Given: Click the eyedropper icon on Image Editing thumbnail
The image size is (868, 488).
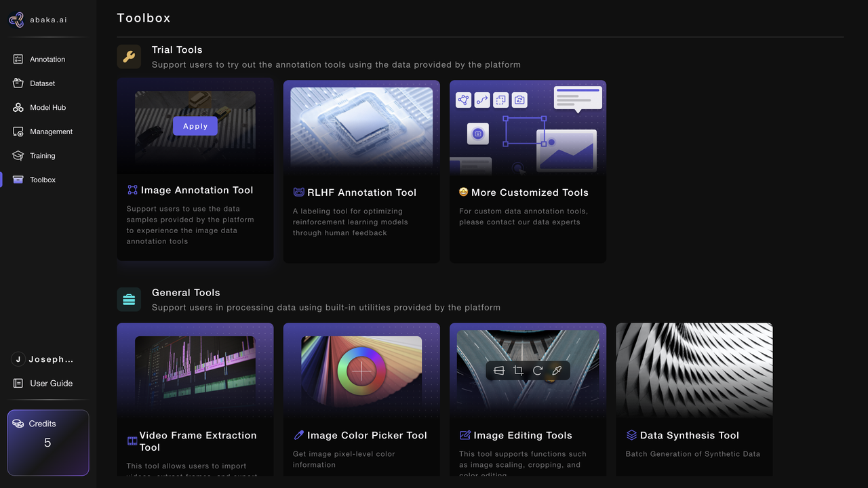Looking at the screenshot, I should [557, 371].
